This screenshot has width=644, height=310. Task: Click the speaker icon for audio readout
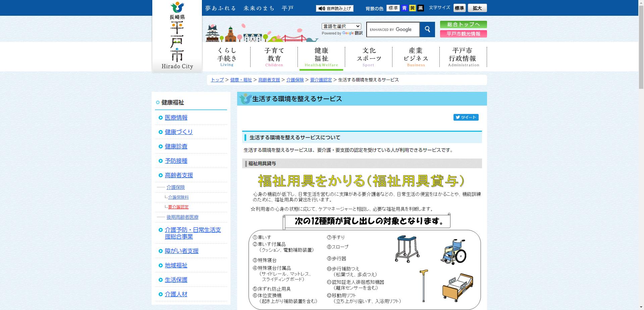[x=322, y=8]
